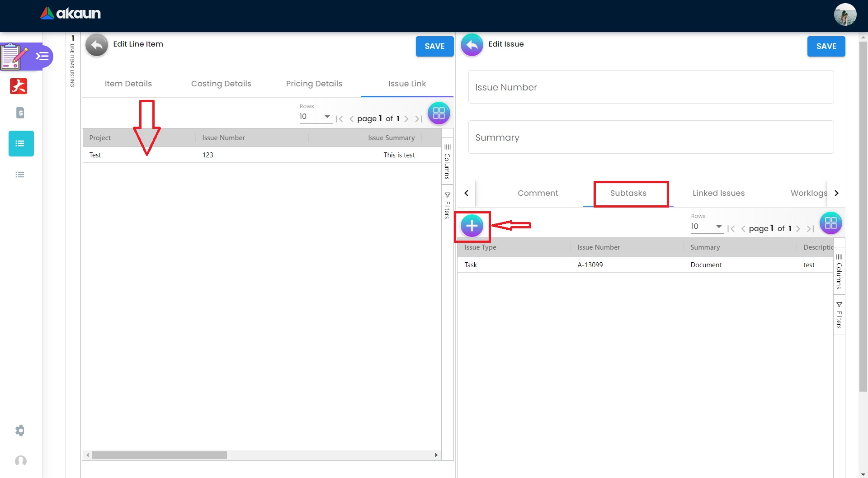Go back from Edit Issue
Screen dimensions: 868x478
472,45
